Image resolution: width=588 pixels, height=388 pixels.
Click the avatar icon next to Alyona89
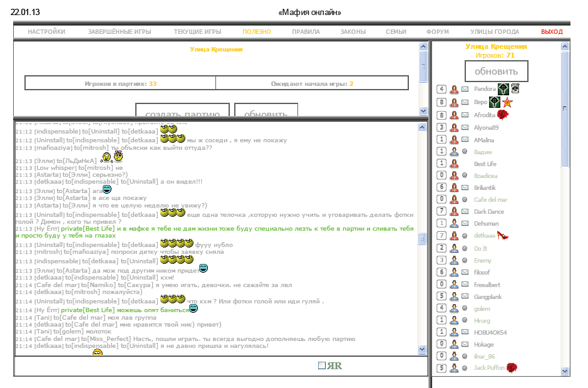pyautogui.click(x=453, y=127)
